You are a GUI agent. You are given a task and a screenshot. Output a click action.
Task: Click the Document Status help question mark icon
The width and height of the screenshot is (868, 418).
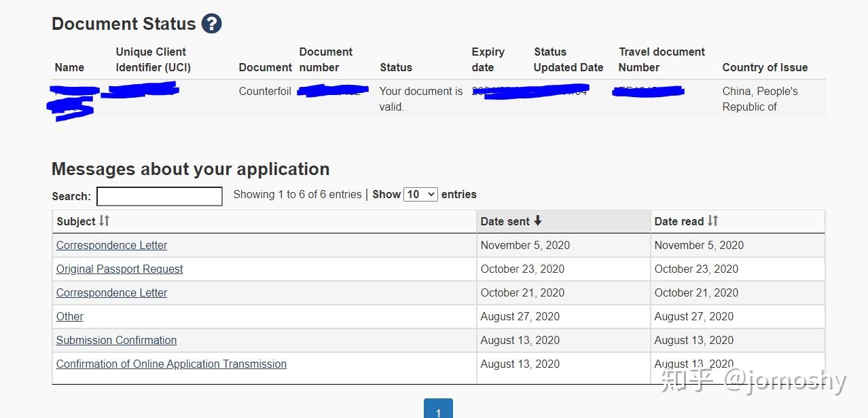[211, 24]
